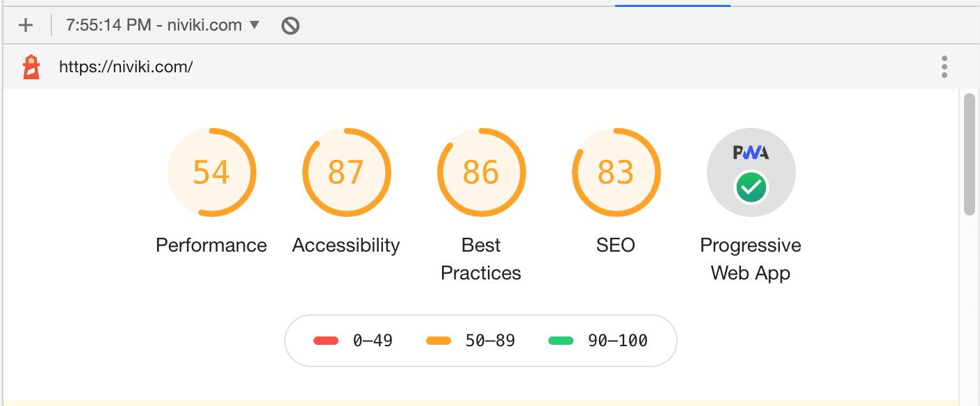Go to the Progressive Web App label
This screenshot has width=980, height=406.
click(x=751, y=259)
